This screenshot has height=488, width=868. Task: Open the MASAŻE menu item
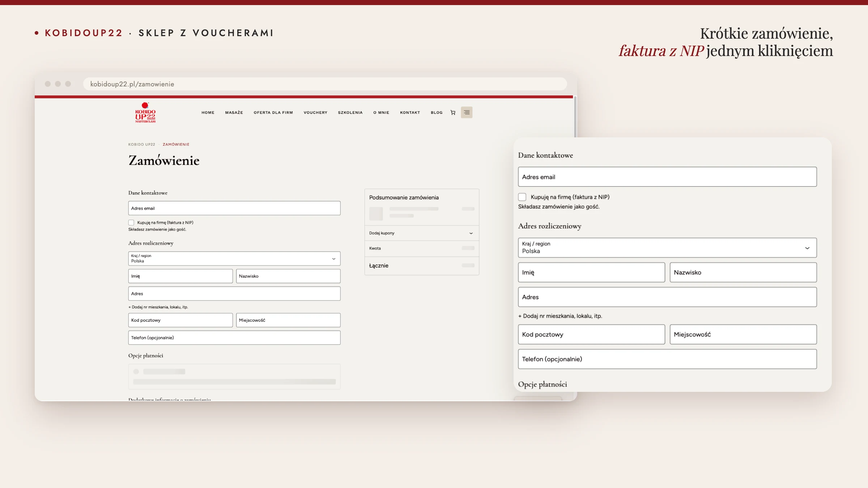234,112
